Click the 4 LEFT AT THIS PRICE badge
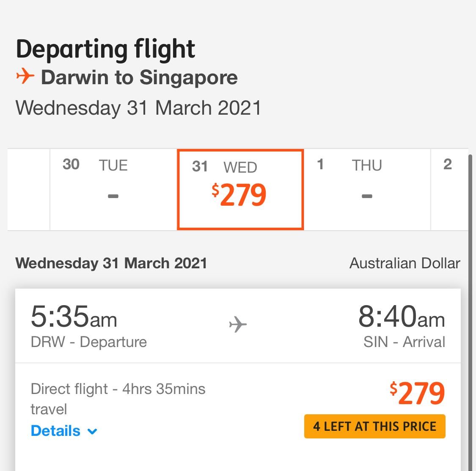Screen dimensions: 476x471 tap(374, 427)
